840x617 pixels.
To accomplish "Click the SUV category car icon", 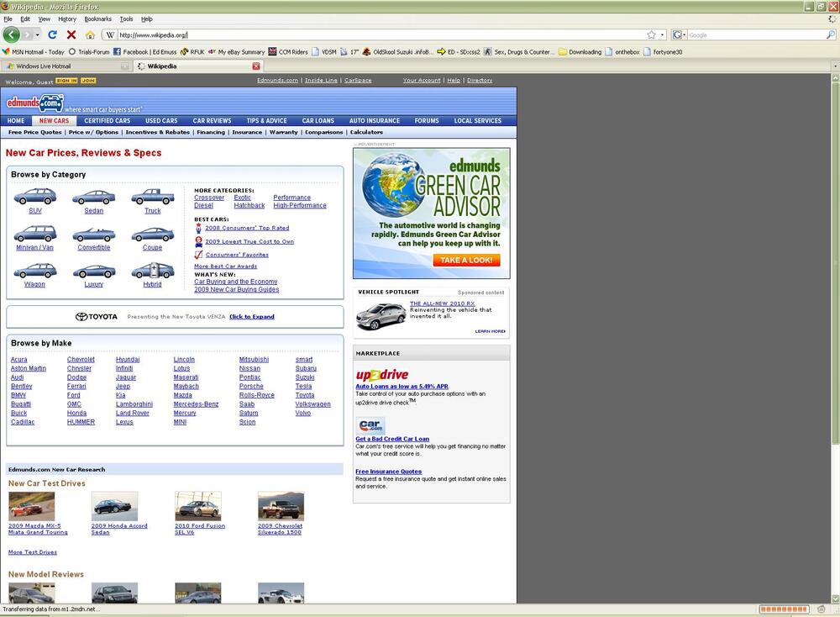I will (34, 197).
